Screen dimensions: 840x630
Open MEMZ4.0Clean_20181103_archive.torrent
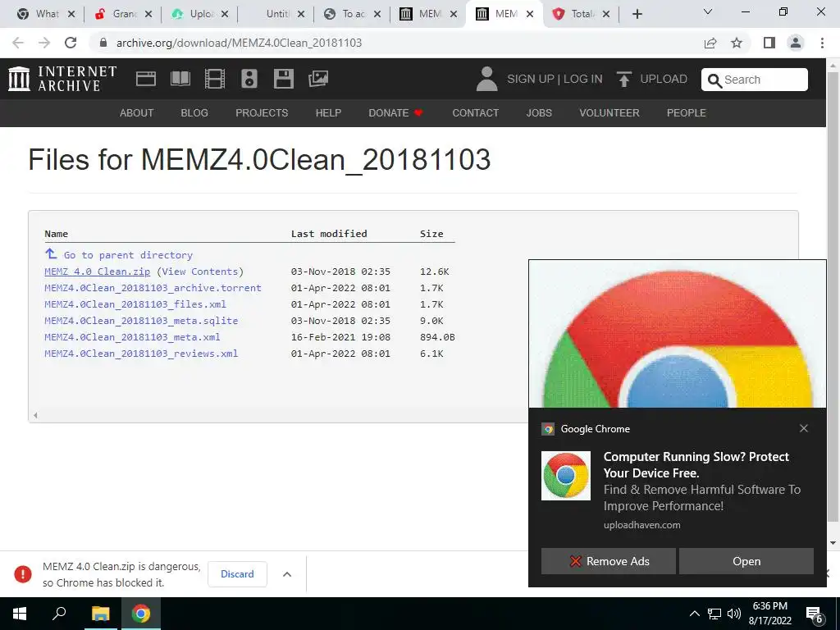tap(153, 288)
